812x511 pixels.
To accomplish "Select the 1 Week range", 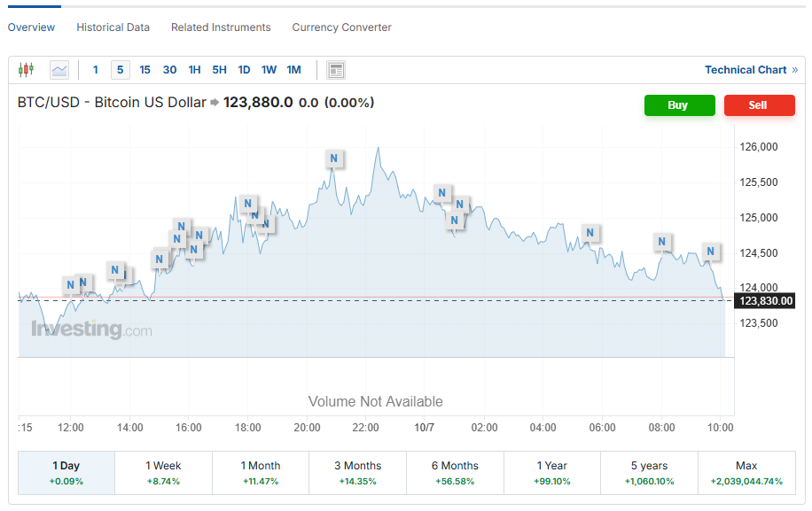I will click(x=163, y=473).
